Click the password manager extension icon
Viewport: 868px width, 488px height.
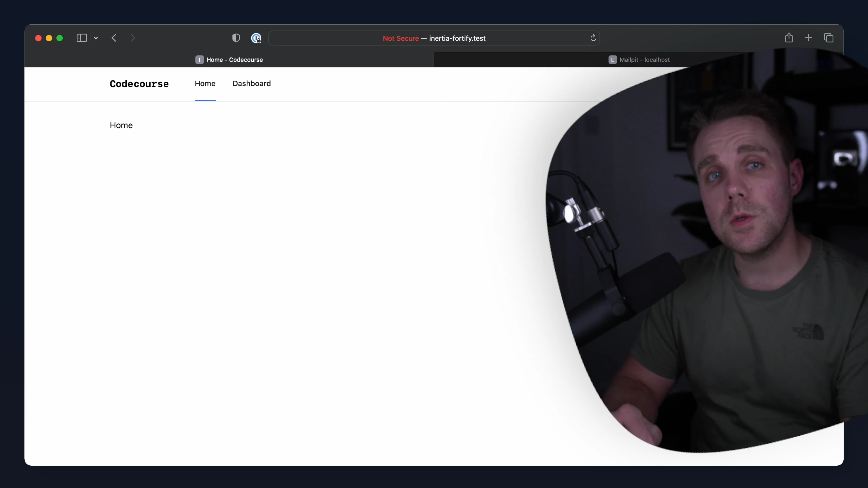[x=256, y=38]
